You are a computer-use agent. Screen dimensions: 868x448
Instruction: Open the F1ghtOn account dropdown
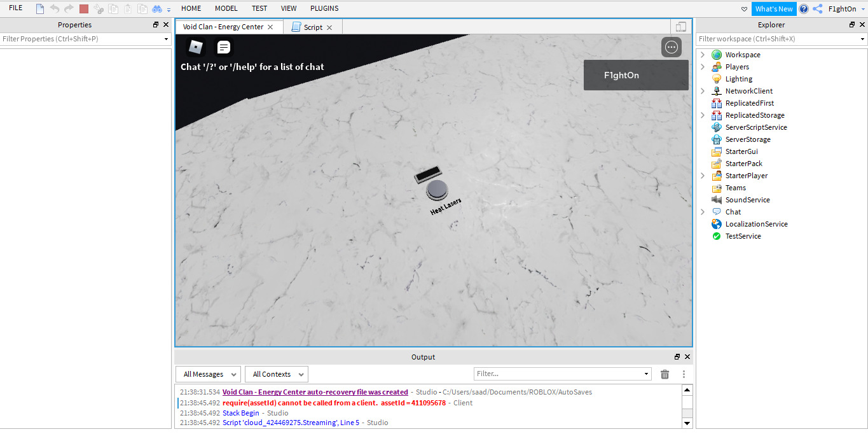pos(846,9)
